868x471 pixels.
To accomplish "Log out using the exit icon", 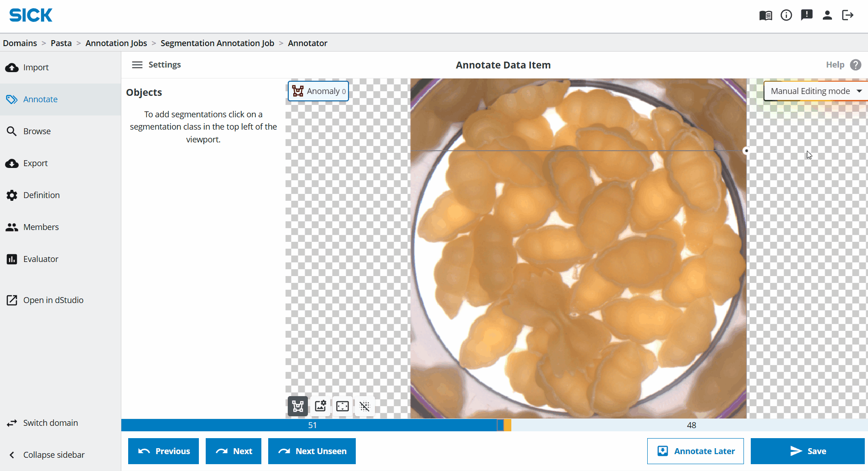I will pos(848,16).
